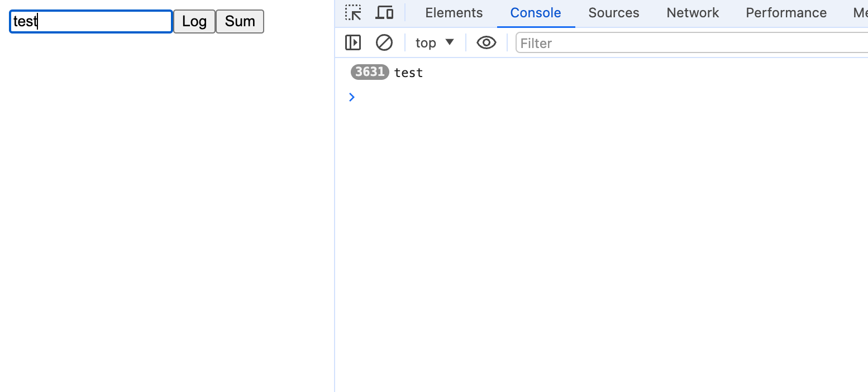Open the JavaScript context dropdown showing top
The width and height of the screenshot is (868, 392).
click(435, 42)
